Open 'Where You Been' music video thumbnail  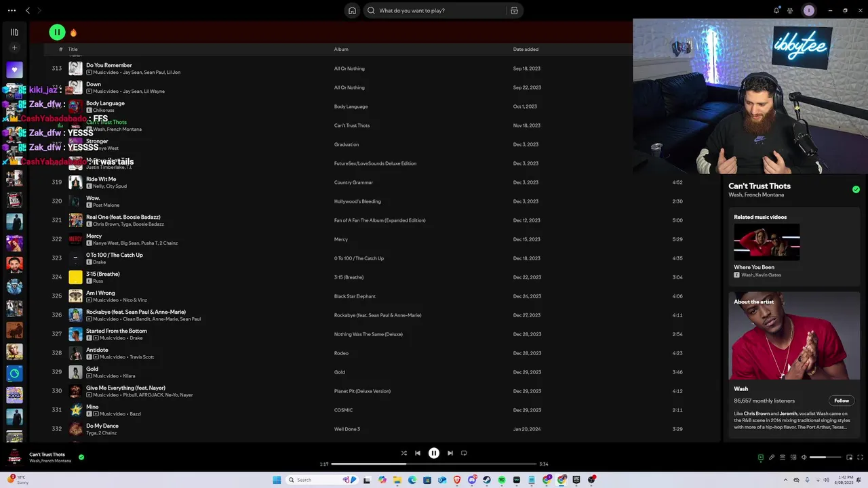click(767, 242)
